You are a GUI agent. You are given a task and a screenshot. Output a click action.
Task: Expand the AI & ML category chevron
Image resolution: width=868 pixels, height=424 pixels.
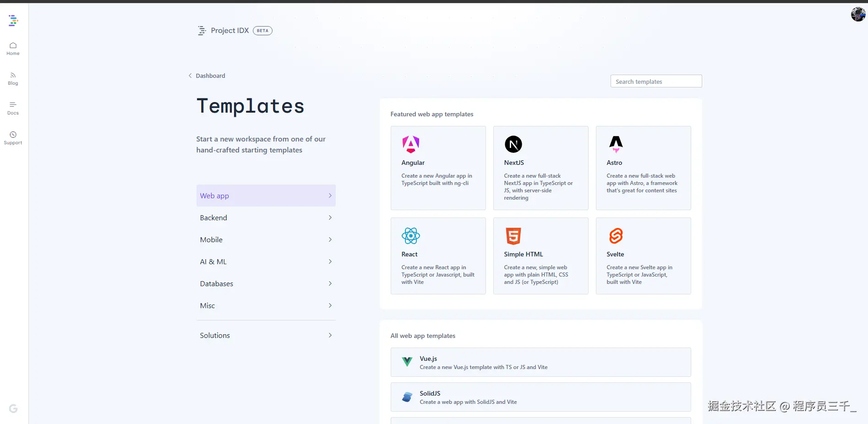point(330,261)
